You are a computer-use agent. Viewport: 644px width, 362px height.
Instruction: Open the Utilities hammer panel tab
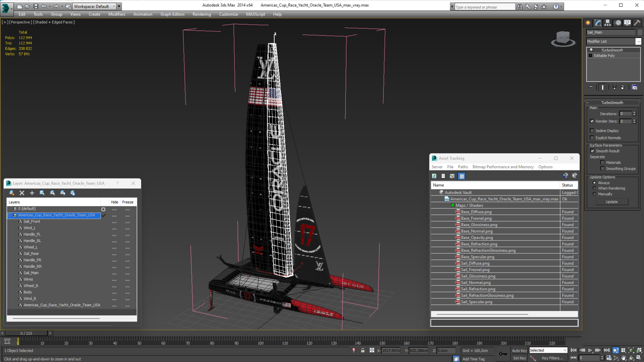point(637,23)
